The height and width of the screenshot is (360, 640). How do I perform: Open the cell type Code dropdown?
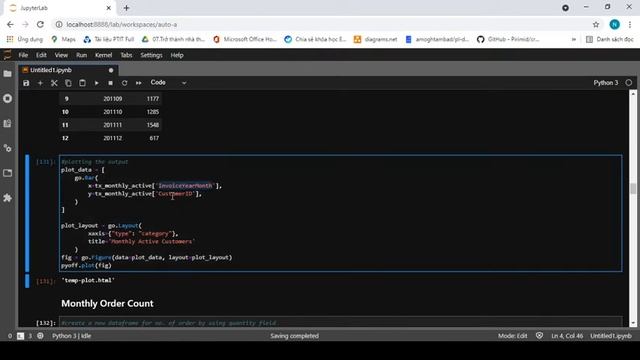pyautogui.click(x=168, y=83)
